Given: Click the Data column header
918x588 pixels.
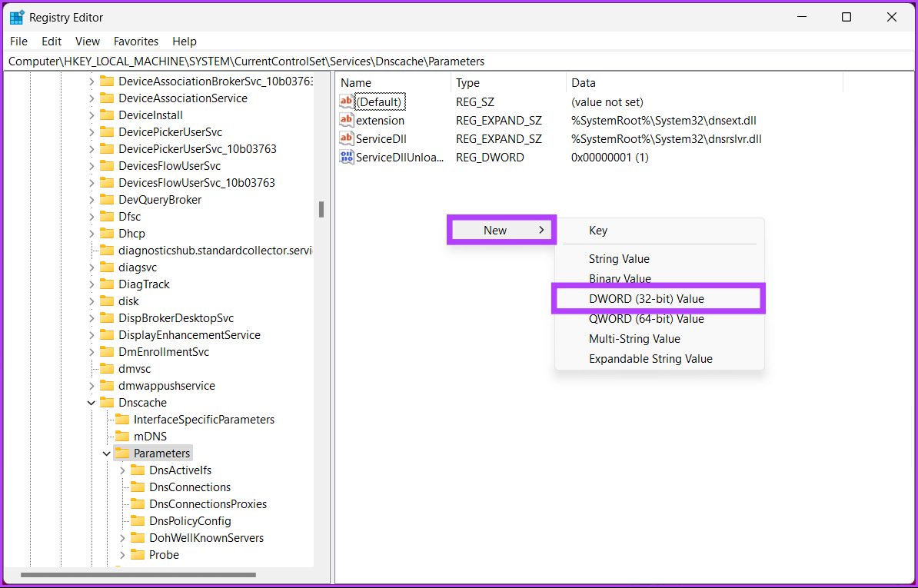Looking at the screenshot, I should point(704,83).
